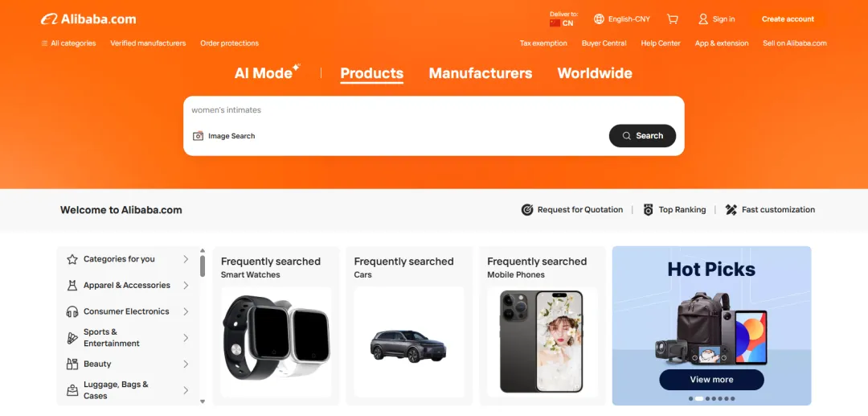Viewport: 868px width, 416px height.
Task: Click the Request for Quotation target icon
Action: 527,210
